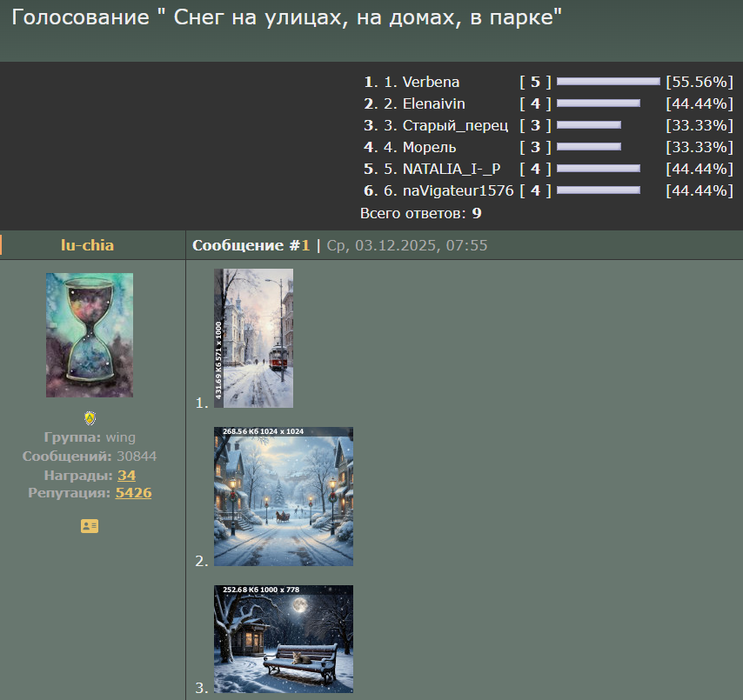Open the snowy tram street image

pos(253,338)
